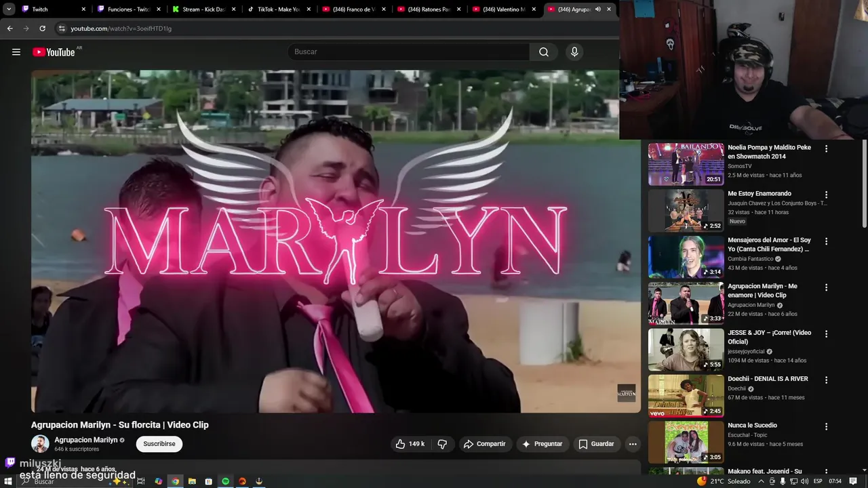Subscribe with the Suscribirse button
The height and width of the screenshot is (488, 868).
point(159,444)
